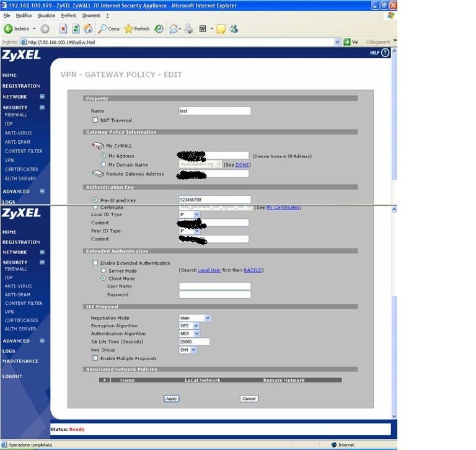Open the Key Group DH1 dropdown
This screenshot has width=476, height=450.
[188, 350]
